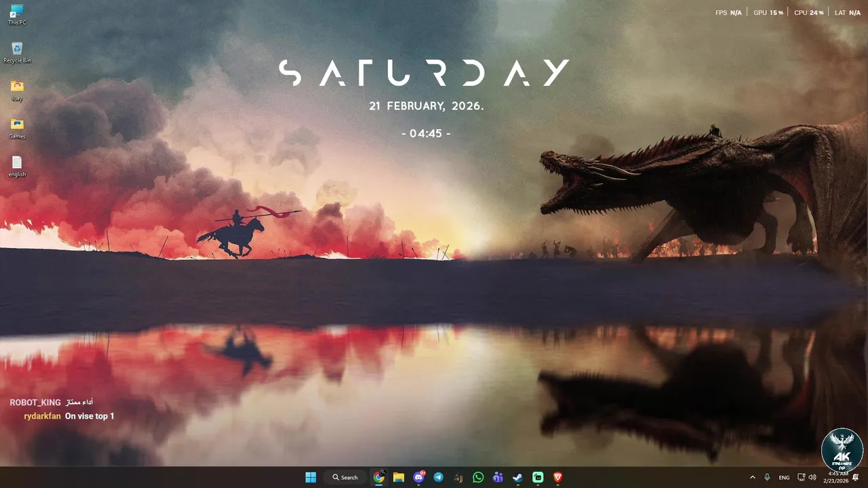
Task: Click the rydarkfan chat message
Action: coord(68,416)
